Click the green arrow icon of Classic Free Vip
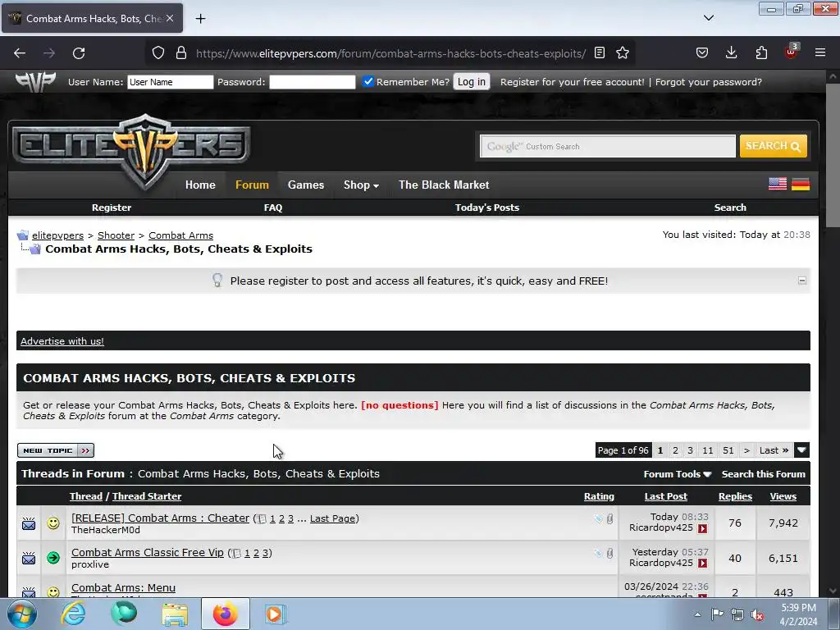Screen dimensions: 840x630 (53, 558)
